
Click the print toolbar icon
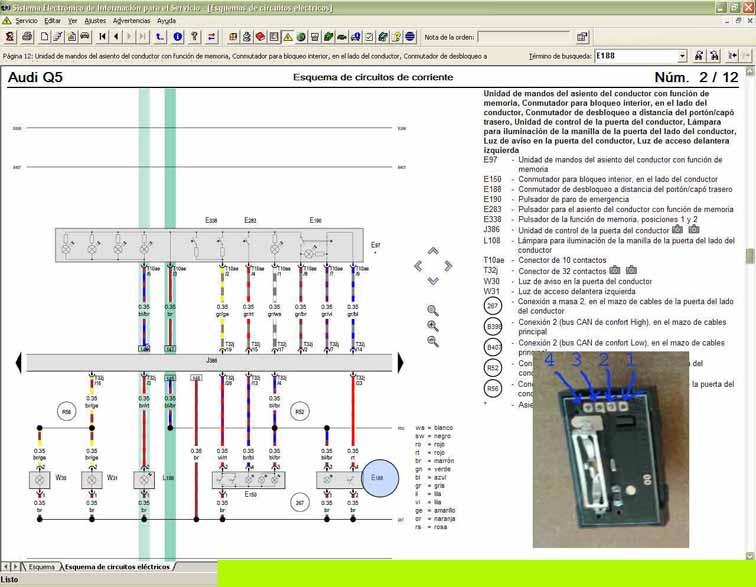click(x=27, y=37)
